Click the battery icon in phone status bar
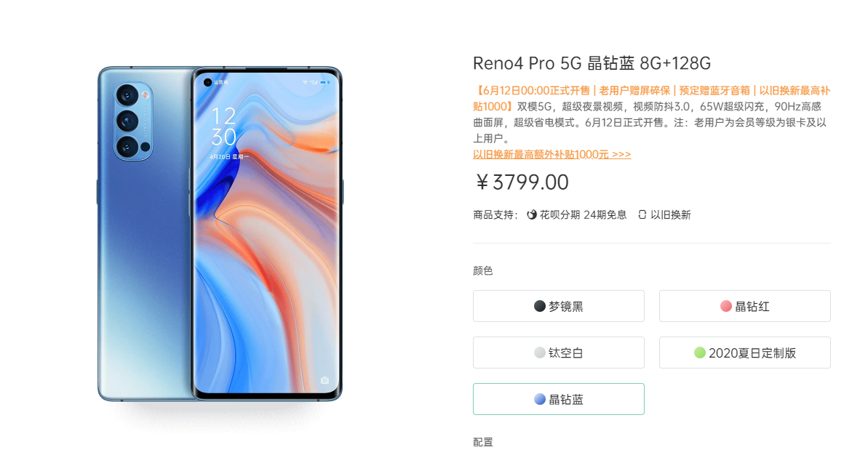Image resolution: width=868 pixels, height=455 pixels. click(324, 82)
